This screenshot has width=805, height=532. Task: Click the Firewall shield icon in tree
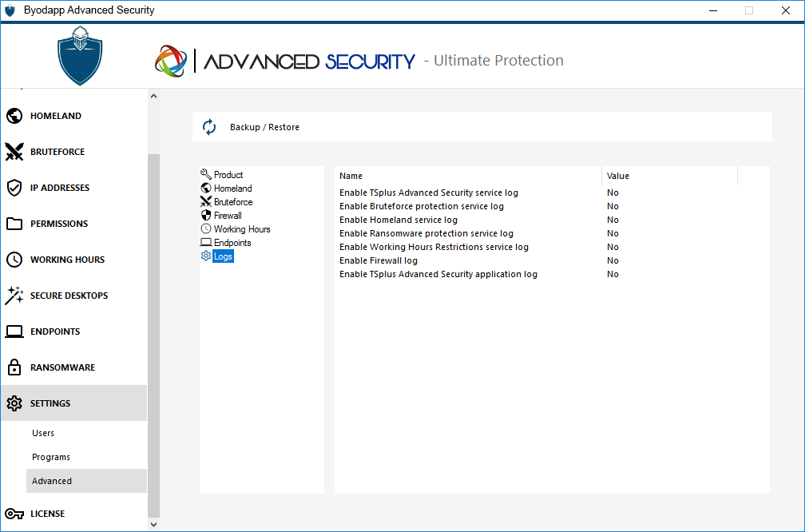pyautogui.click(x=206, y=215)
